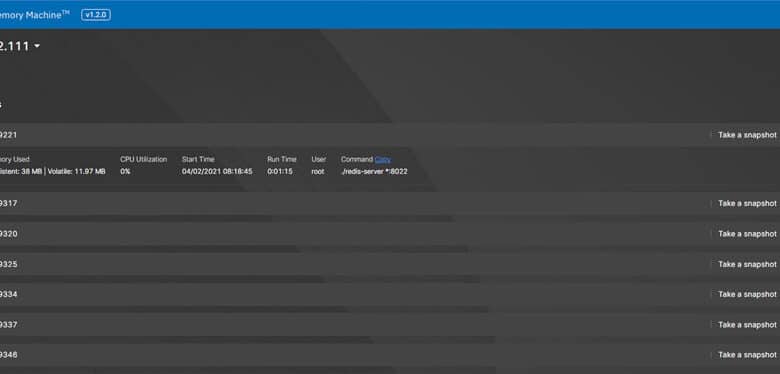
Task: Take a snapshot of process 9320
Action: 747,234
